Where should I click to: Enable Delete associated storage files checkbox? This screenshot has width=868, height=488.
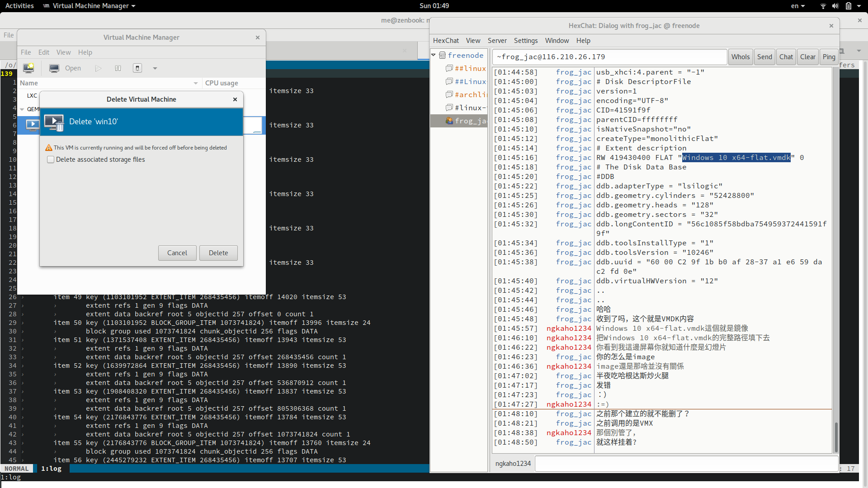pyautogui.click(x=51, y=160)
